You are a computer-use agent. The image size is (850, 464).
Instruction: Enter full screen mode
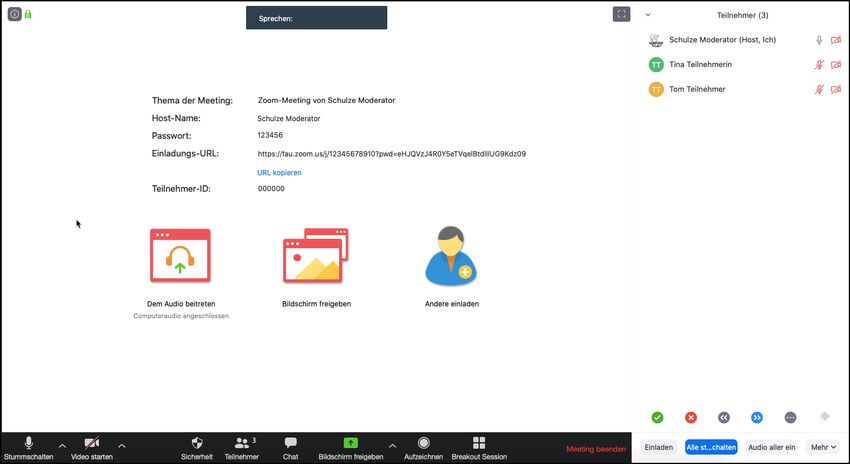621,14
